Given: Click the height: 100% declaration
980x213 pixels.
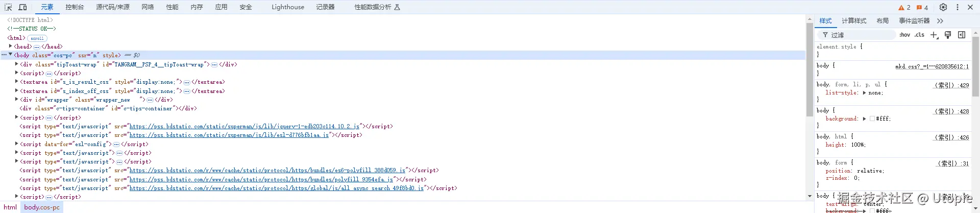Looking at the screenshot, I should (x=846, y=145).
